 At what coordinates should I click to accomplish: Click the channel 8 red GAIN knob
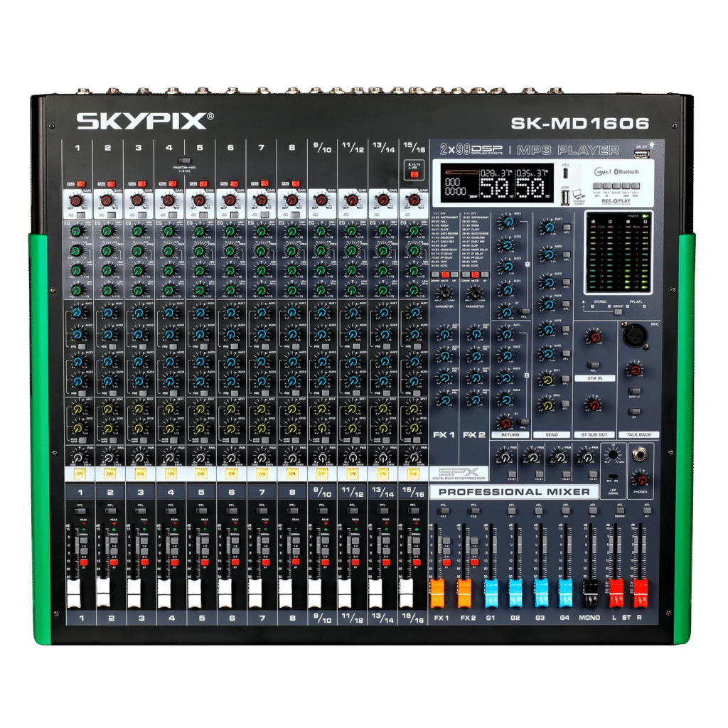(x=291, y=201)
